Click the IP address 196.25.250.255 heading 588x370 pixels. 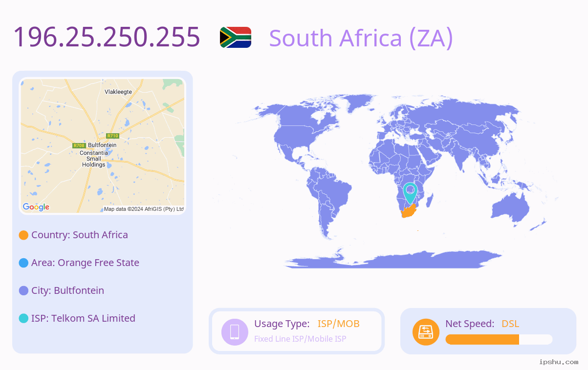tap(107, 37)
